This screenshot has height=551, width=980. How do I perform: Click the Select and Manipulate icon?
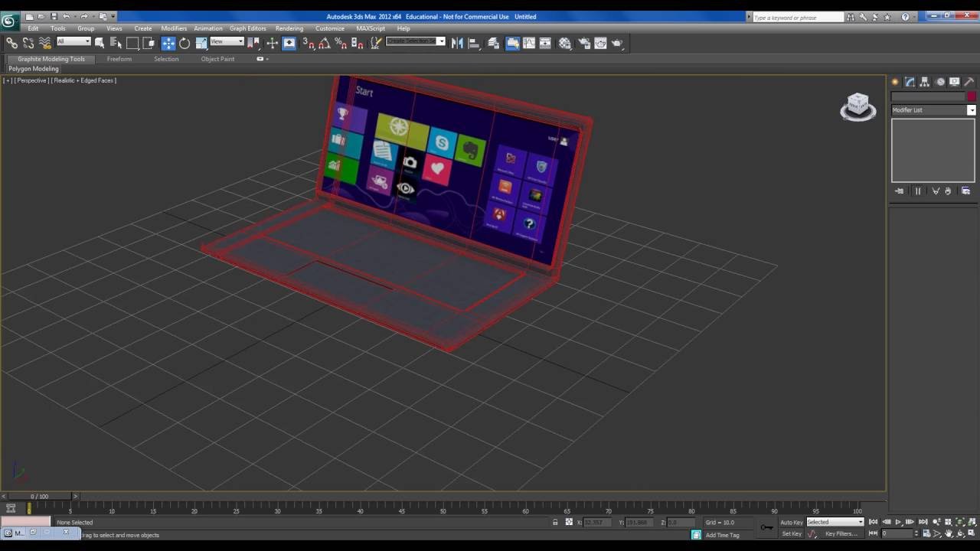tap(272, 44)
